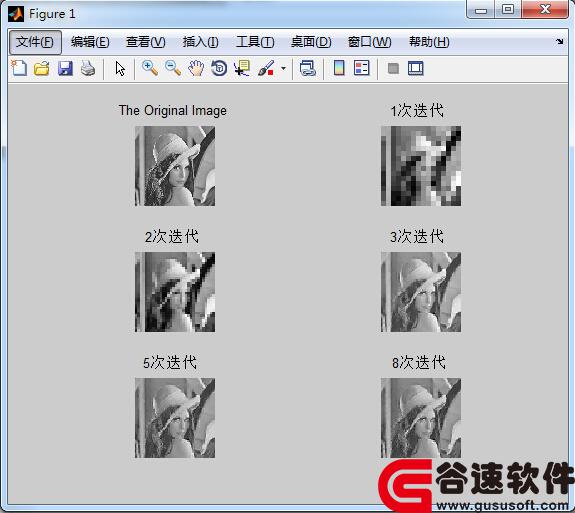Toggle the Brush data tool
Viewport: 575px width, 513px height.
[x=266, y=68]
